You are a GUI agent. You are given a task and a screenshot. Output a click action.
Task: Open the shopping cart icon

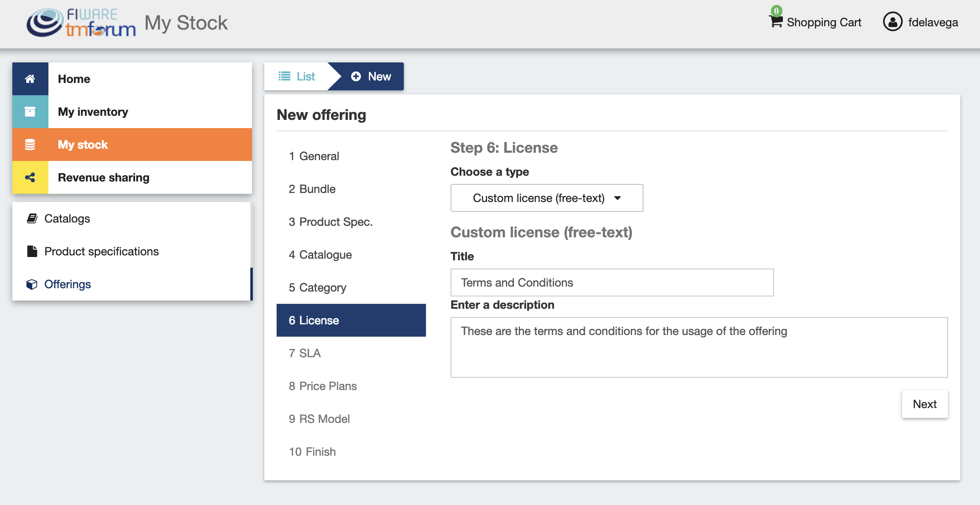[776, 22]
